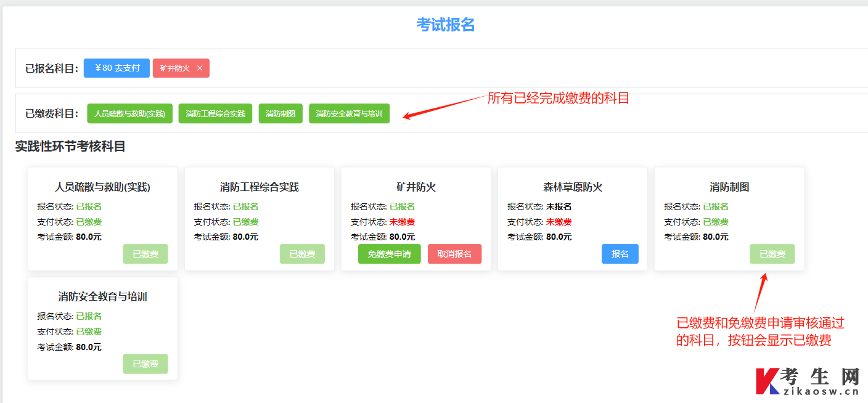This screenshot has height=403, width=868.
Task: Click 未缴费 payment status in 森林草原防火 card
Action: pos(559,222)
